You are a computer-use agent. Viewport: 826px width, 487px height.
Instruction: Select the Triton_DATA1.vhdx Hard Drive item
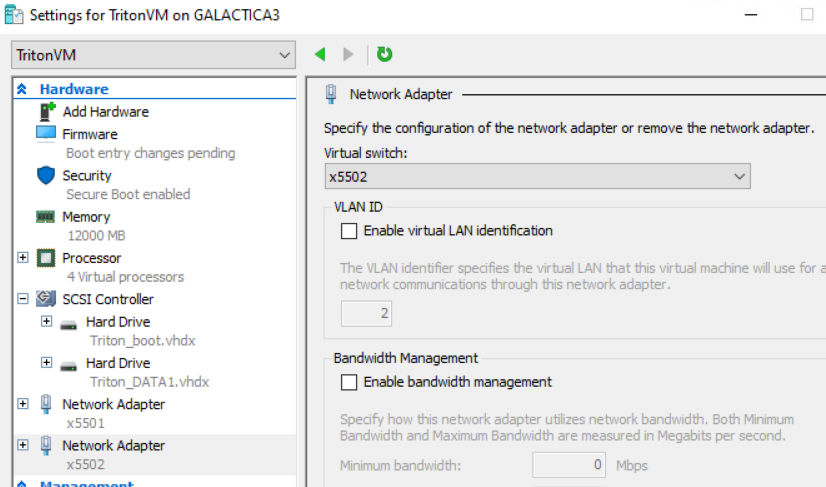pyautogui.click(x=118, y=363)
